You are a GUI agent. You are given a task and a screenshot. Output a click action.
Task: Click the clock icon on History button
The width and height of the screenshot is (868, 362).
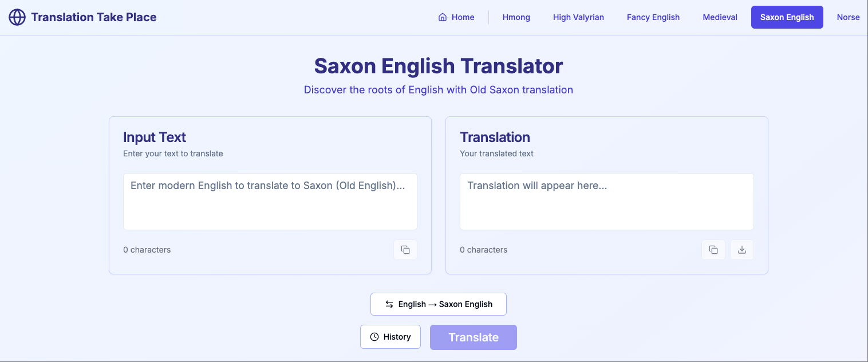coord(375,337)
